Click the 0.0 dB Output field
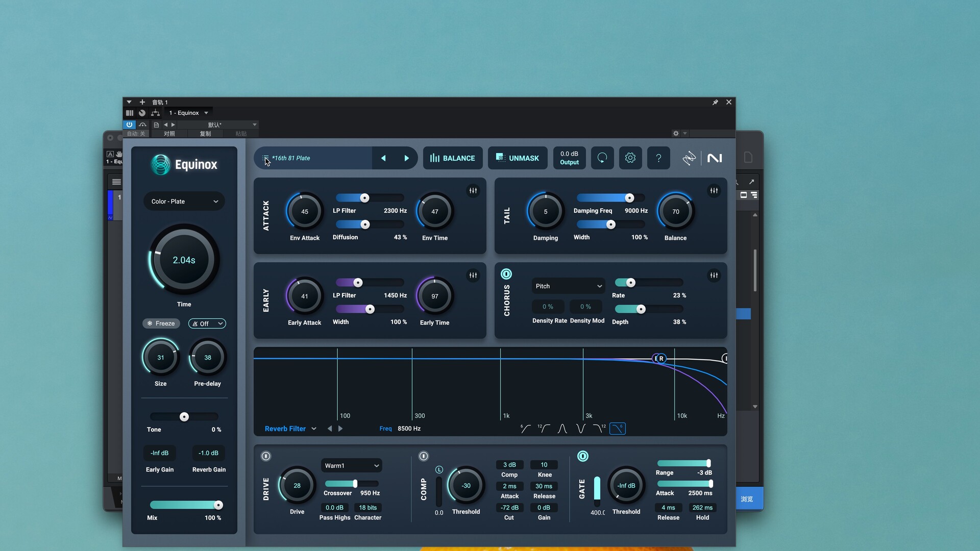980x551 pixels. point(569,158)
